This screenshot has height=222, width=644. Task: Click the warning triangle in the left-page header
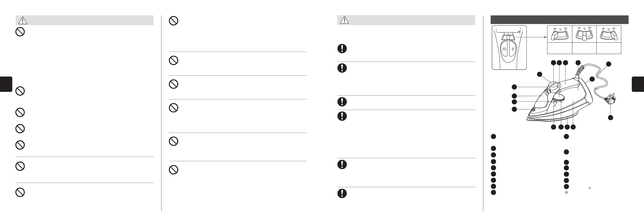23,20
